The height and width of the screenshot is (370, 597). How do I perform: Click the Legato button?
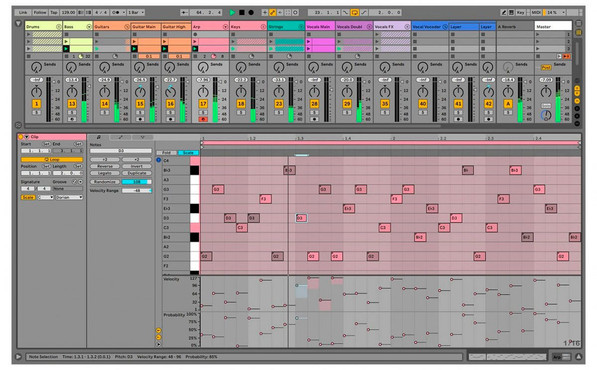(x=105, y=173)
